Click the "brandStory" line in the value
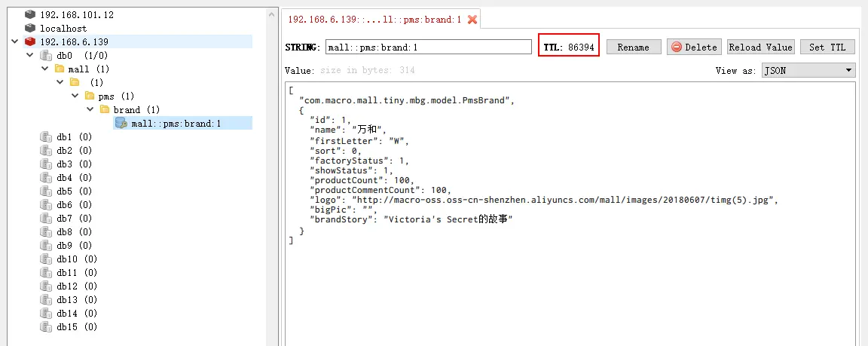Viewport: 868px width, 346px height. coord(412,220)
